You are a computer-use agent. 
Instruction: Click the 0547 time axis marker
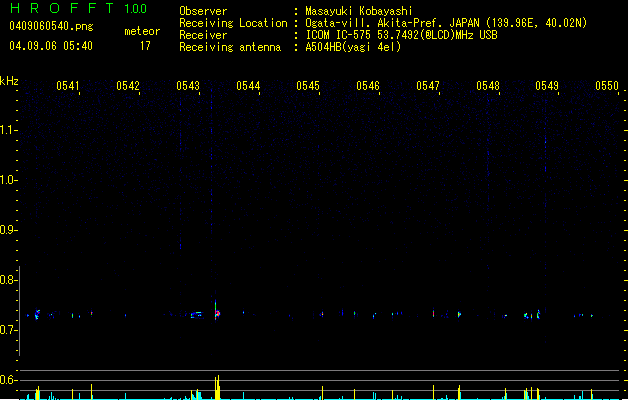tap(428, 86)
